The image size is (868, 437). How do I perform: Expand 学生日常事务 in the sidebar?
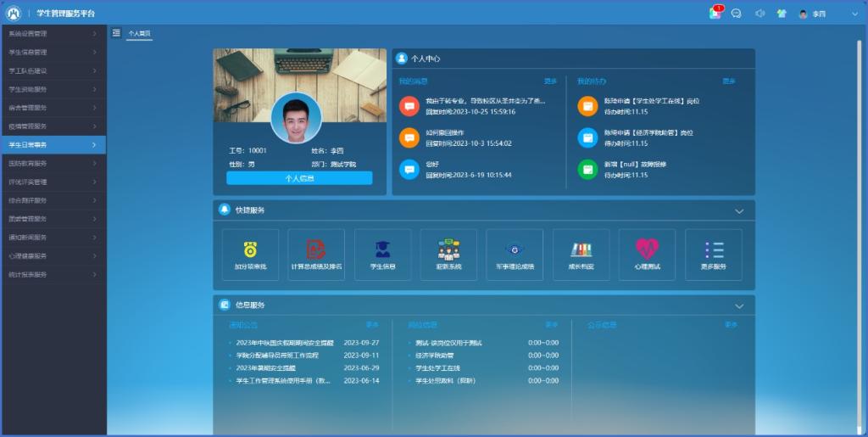53,145
